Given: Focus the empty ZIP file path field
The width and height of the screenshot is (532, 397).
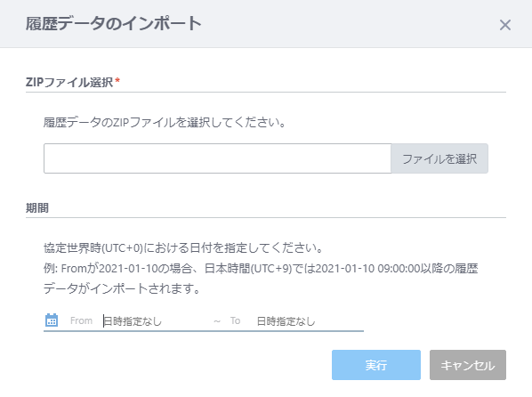Looking at the screenshot, I should pos(217,158).
